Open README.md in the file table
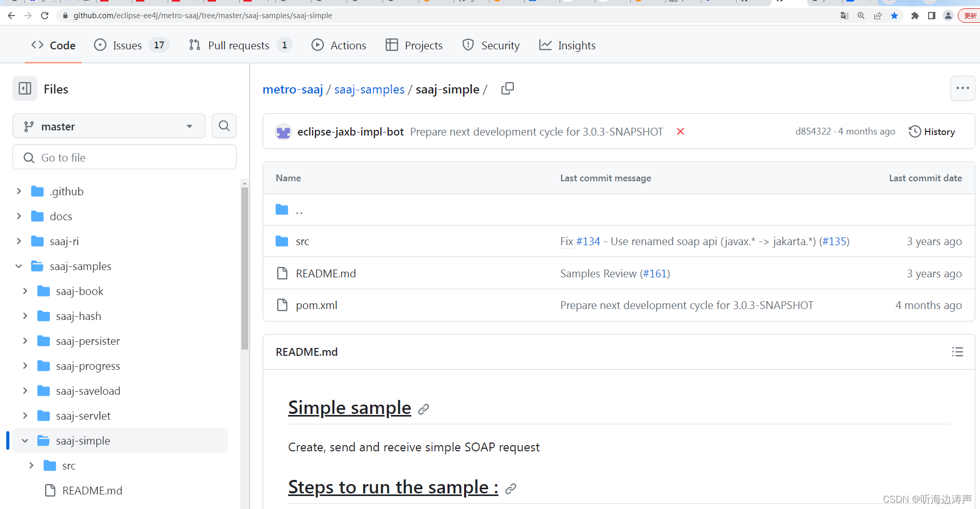The image size is (980, 509). 326,274
